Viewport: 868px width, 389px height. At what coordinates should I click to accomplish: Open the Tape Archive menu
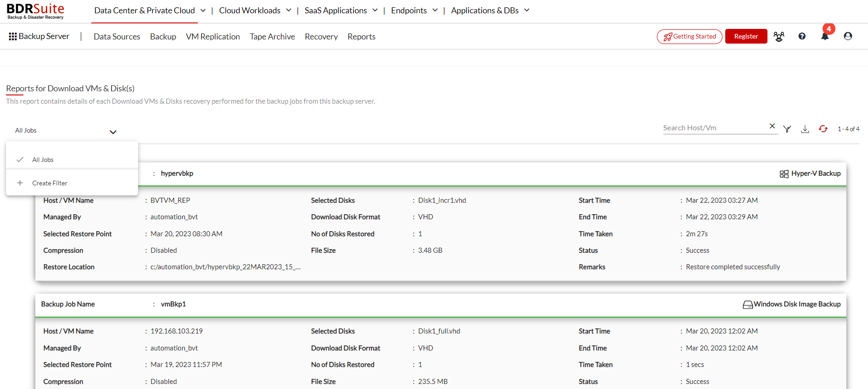coord(272,37)
